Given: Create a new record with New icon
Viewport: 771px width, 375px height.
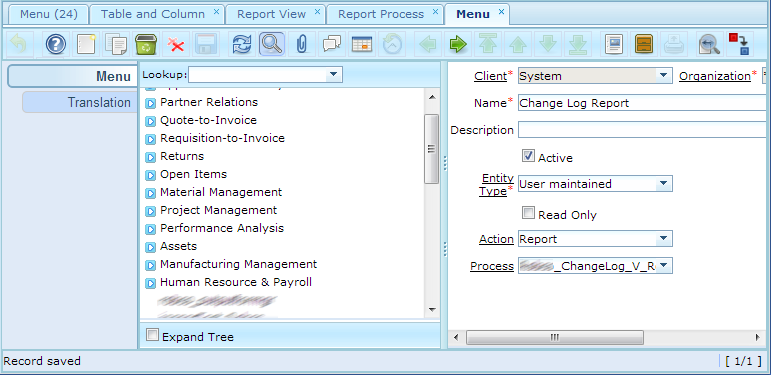Looking at the screenshot, I should pos(87,45).
